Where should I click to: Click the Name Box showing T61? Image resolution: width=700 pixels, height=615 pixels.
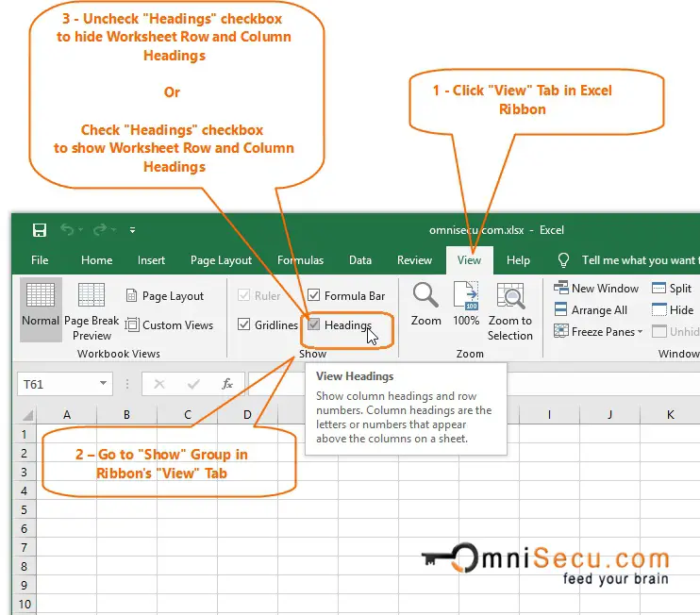(65, 384)
